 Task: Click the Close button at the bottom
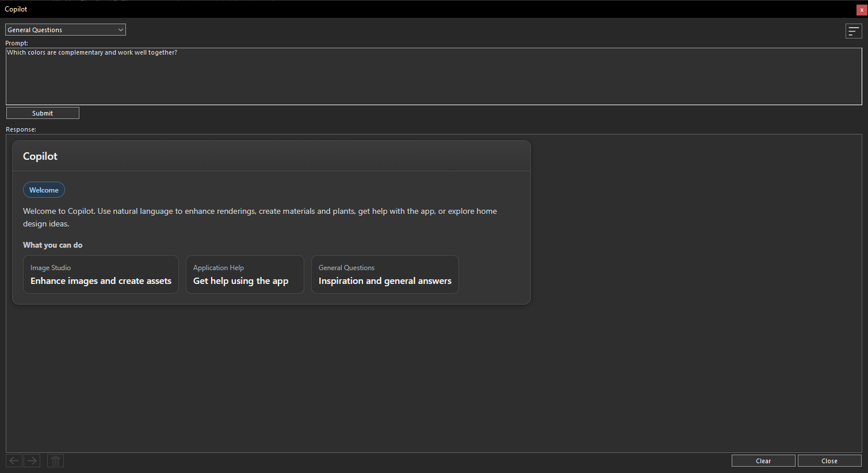pyautogui.click(x=829, y=461)
